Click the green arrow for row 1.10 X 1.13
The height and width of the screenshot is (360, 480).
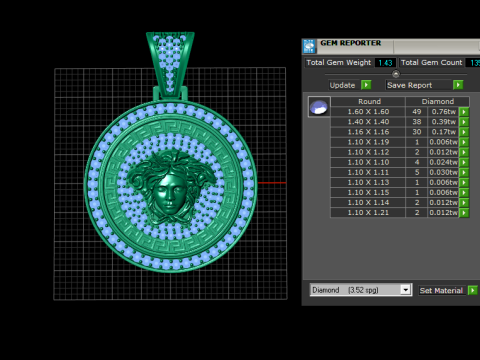(x=464, y=182)
